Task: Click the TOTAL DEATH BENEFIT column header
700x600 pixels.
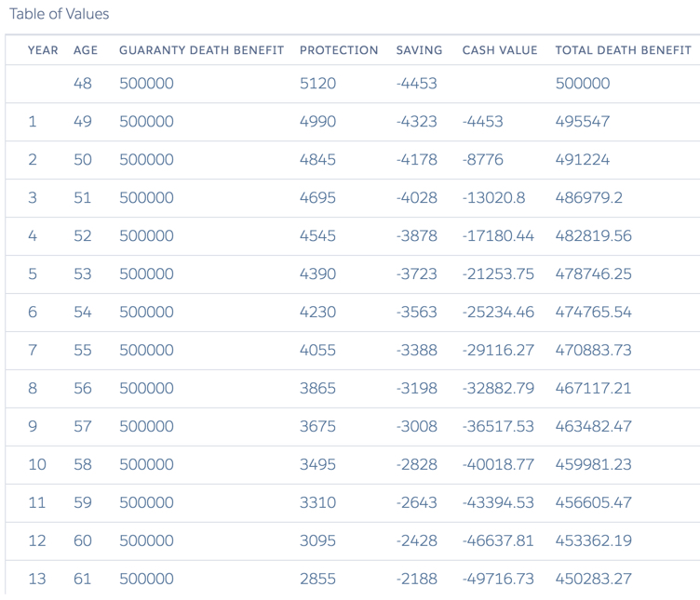Action: pyautogui.click(x=624, y=50)
